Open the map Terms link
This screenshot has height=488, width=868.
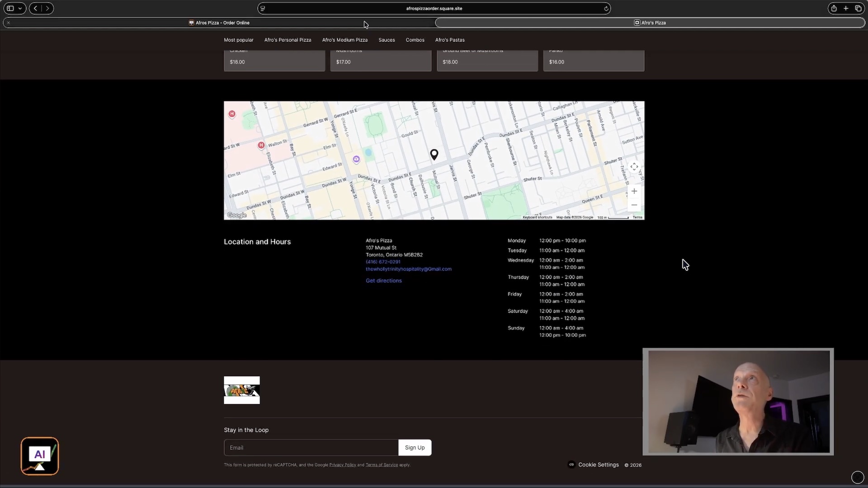pos(637,217)
